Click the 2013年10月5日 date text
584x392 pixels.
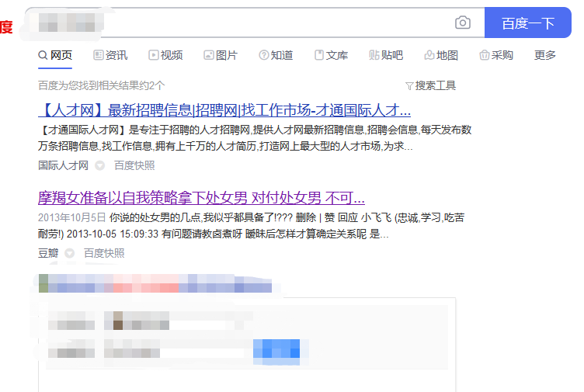(71, 218)
